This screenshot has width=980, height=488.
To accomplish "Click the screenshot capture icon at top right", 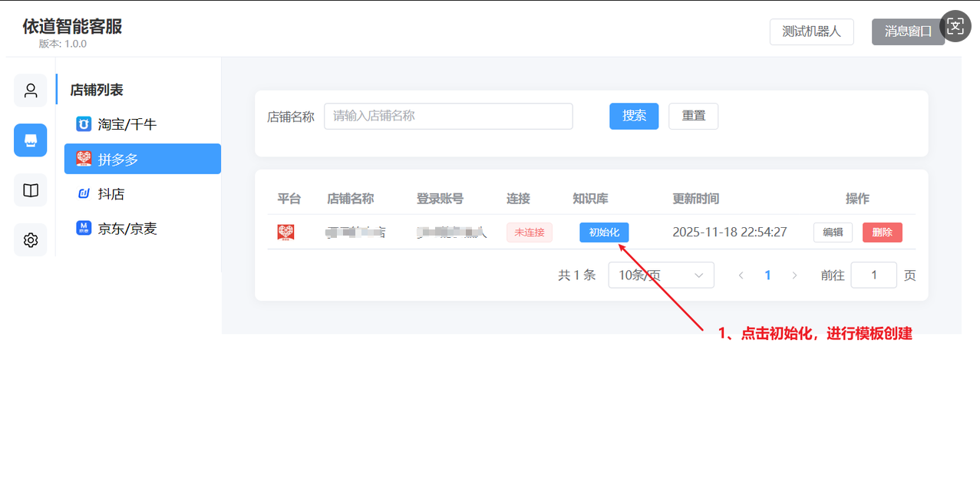I will tap(955, 27).
